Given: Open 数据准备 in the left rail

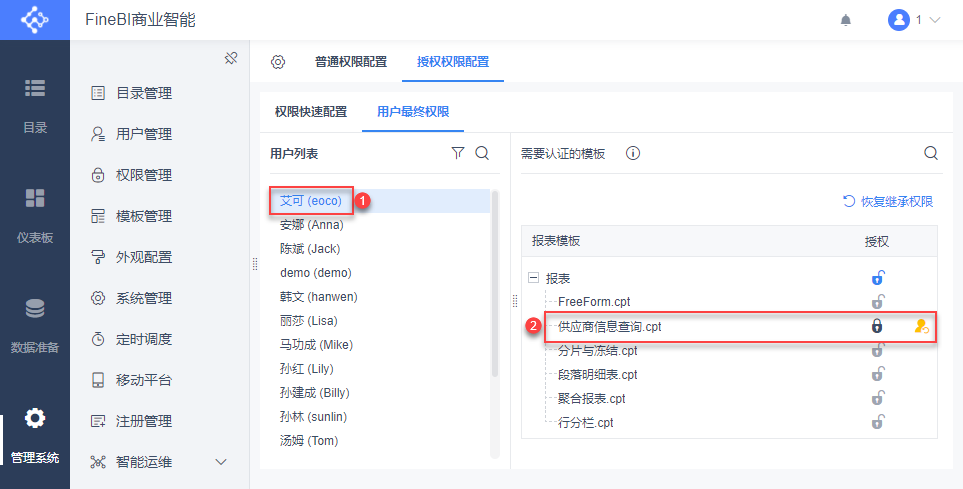Looking at the screenshot, I should click(35, 326).
